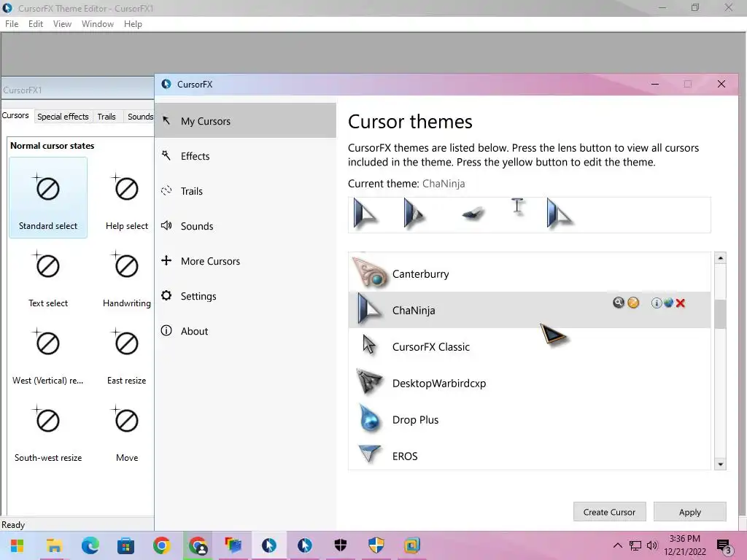This screenshot has width=747, height=560.
Task: Delete ChaNinja theme with red X
Action: [681, 303]
